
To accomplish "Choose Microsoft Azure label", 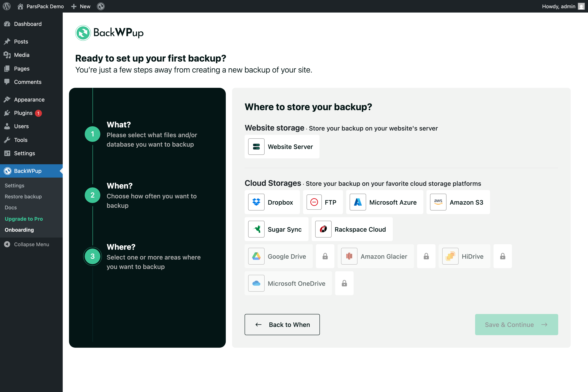I will tap(393, 202).
